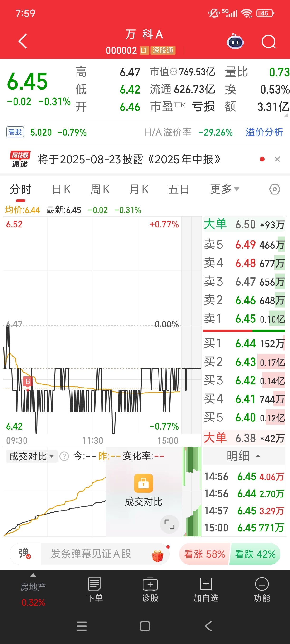Tap 加自选 add to watchlist
The height and width of the screenshot is (644, 290).
coord(206,589)
